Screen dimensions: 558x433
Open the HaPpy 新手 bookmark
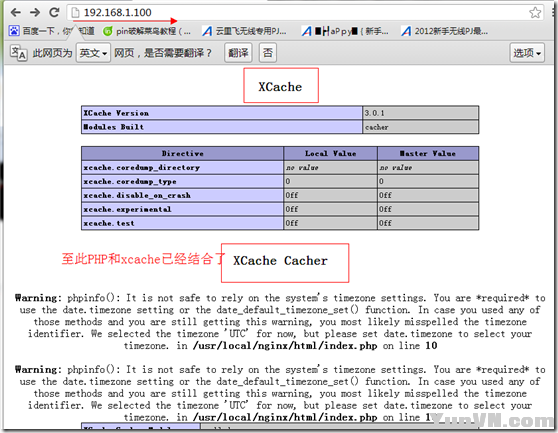click(345, 31)
